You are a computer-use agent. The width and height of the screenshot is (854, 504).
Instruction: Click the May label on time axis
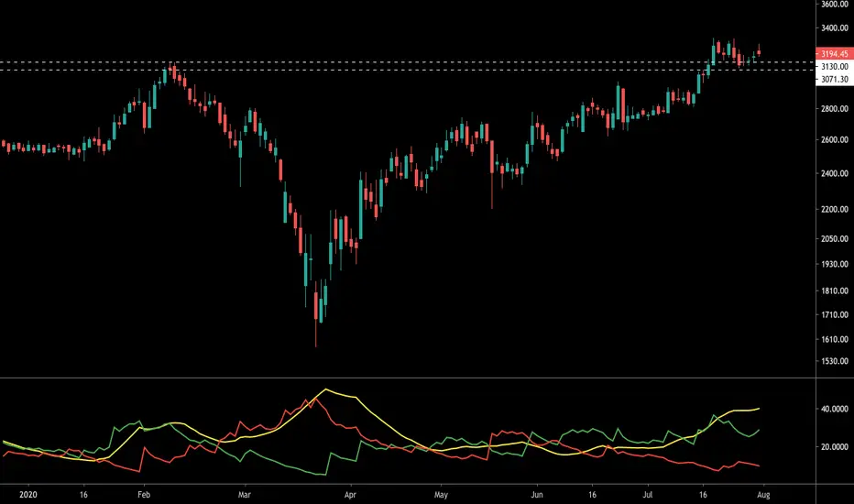441,495
